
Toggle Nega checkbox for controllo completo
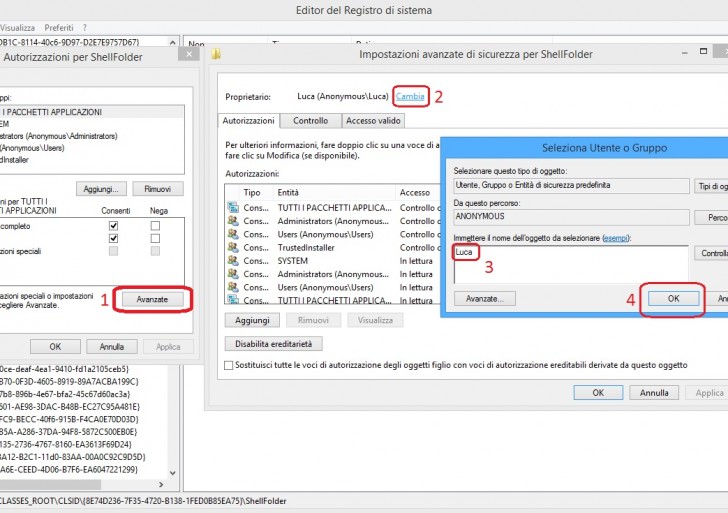point(155,226)
